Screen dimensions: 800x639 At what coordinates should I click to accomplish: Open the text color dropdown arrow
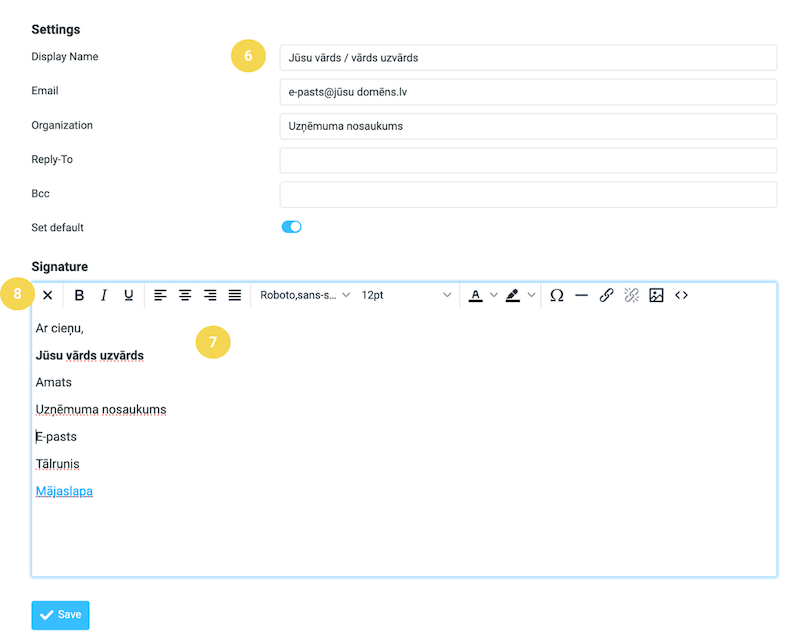(x=494, y=295)
